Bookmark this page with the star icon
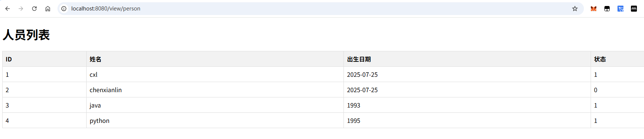The width and height of the screenshot is (644, 139). (575, 9)
